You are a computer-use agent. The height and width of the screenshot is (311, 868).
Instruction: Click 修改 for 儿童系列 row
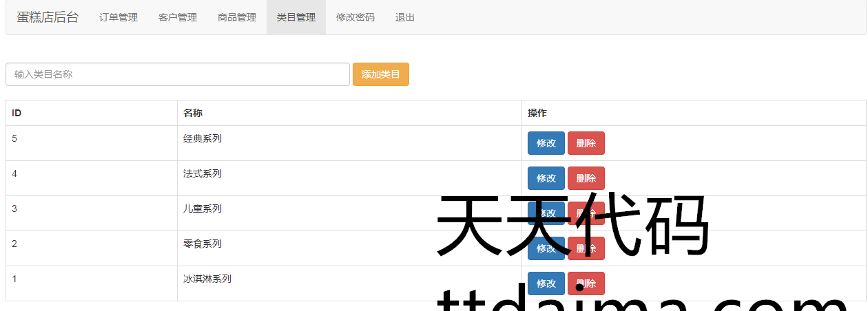click(546, 213)
